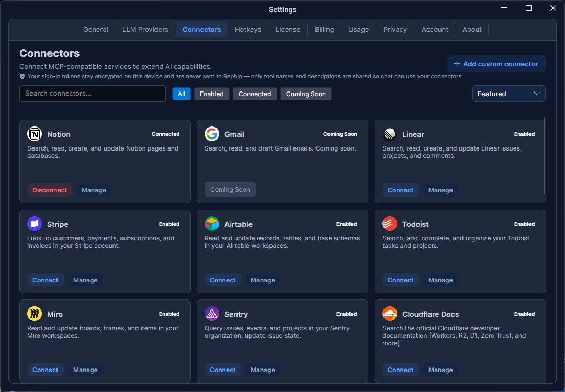This screenshot has height=392, width=565.
Task: Click the Miro logo icon
Action: pos(35,314)
